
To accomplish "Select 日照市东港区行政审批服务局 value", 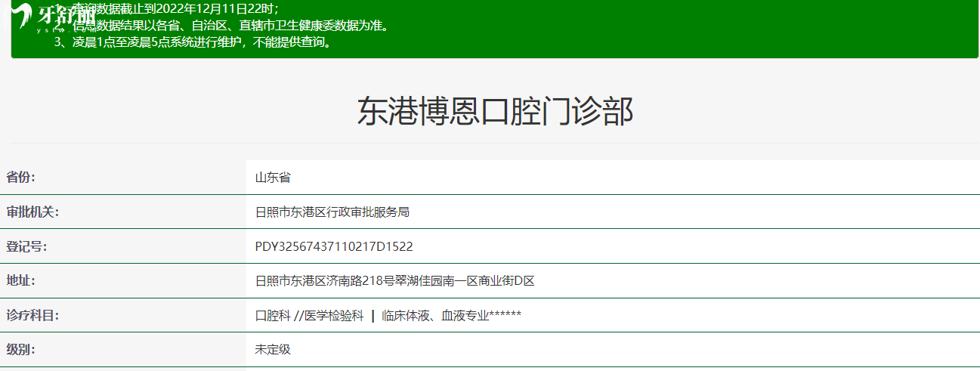I will tap(332, 212).
